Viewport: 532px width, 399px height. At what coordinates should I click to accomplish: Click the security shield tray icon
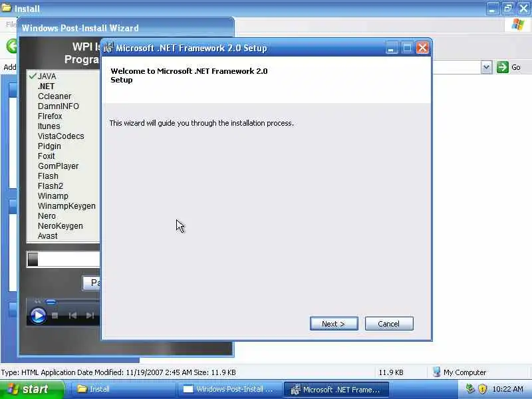point(482,389)
